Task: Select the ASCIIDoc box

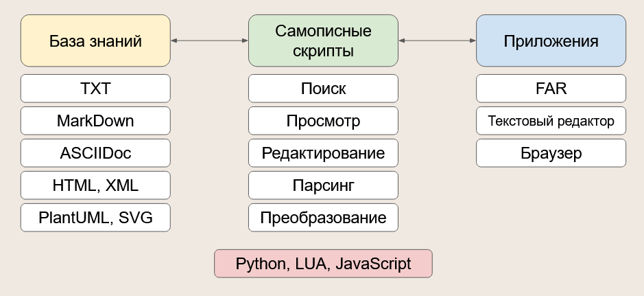Action: (95, 153)
